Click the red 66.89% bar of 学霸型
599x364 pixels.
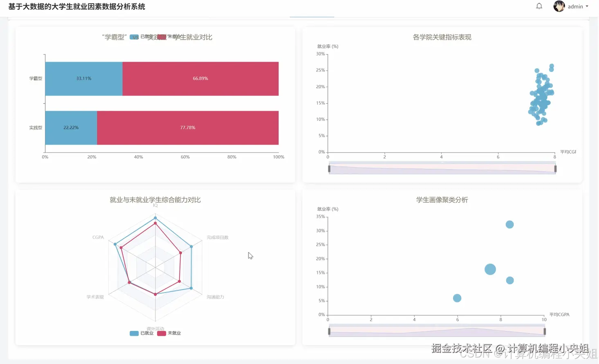pos(200,78)
